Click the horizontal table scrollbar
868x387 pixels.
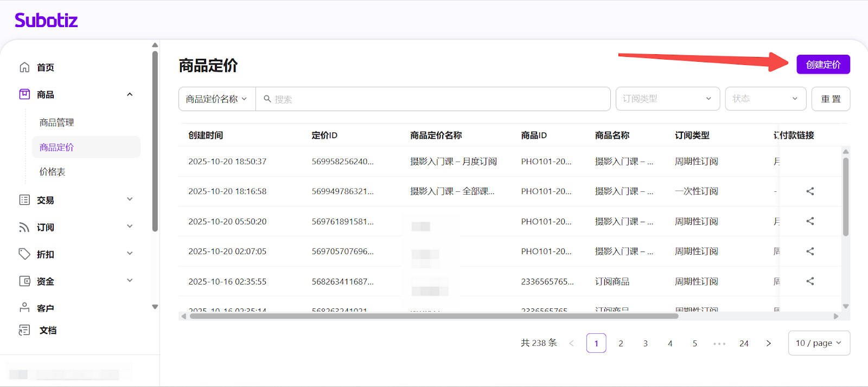click(x=434, y=316)
